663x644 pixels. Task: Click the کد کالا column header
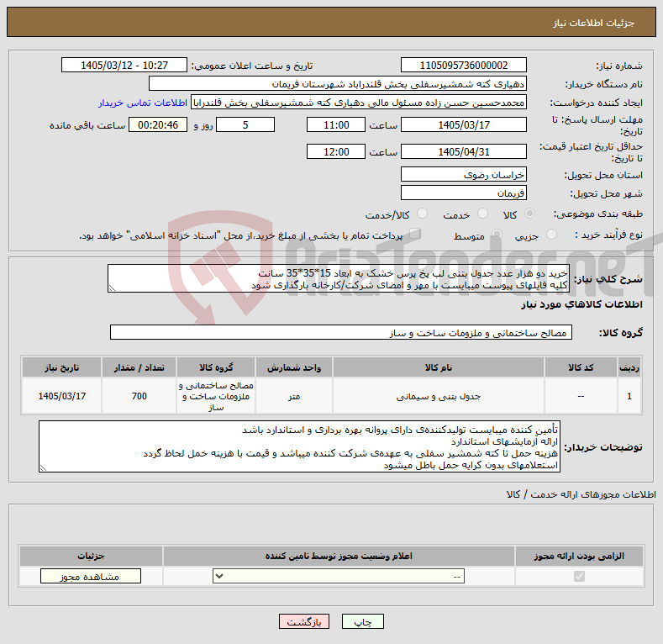tap(581, 367)
